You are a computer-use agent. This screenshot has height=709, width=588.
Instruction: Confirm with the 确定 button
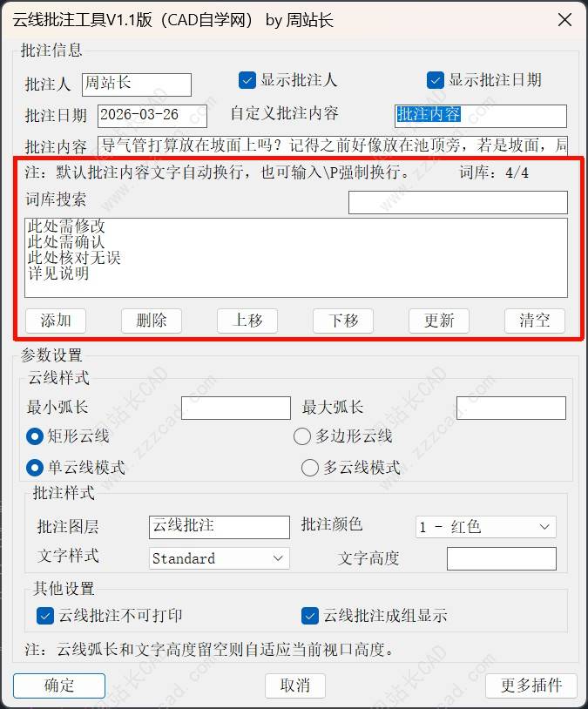(x=59, y=685)
